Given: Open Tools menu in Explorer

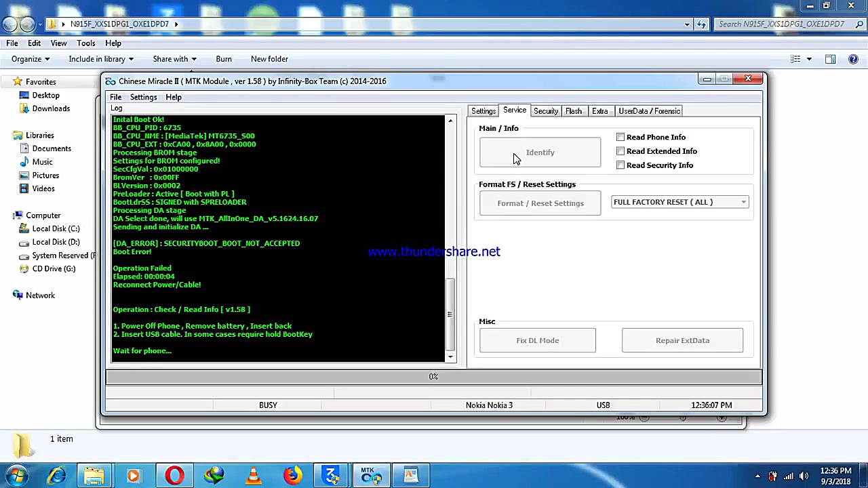Looking at the screenshot, I should (x=86, y=43).
